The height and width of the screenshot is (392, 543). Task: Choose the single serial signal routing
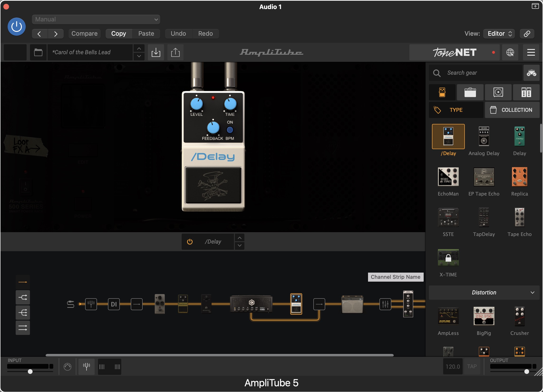23,282
